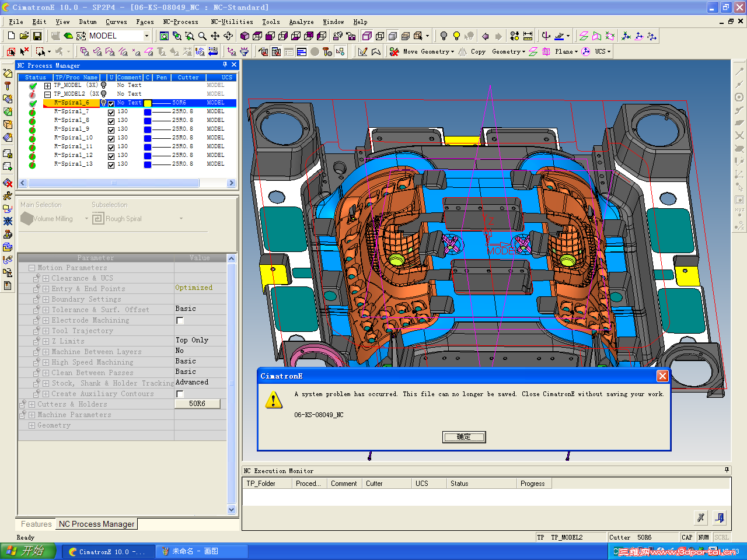Screen dimensions: 747x560
Task: Toggle the checkbox for R-Spiral_8
Action: tap(111, 121)
